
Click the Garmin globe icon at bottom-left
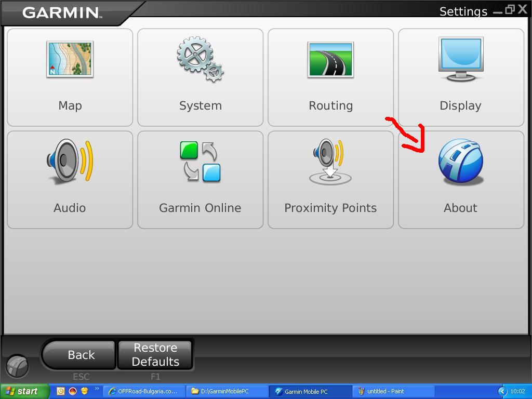pos(17,366)
